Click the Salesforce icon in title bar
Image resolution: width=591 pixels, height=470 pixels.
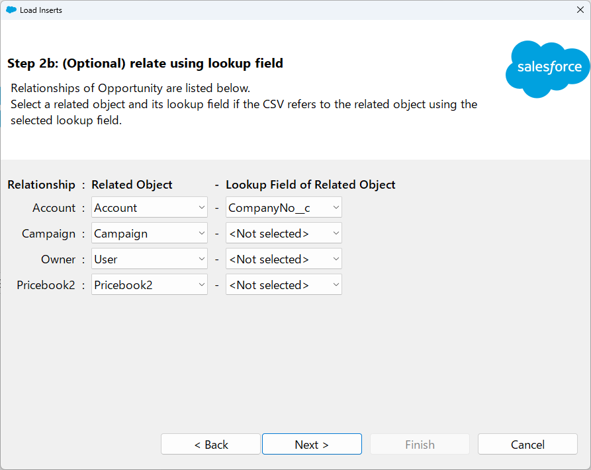coord(11,10)
